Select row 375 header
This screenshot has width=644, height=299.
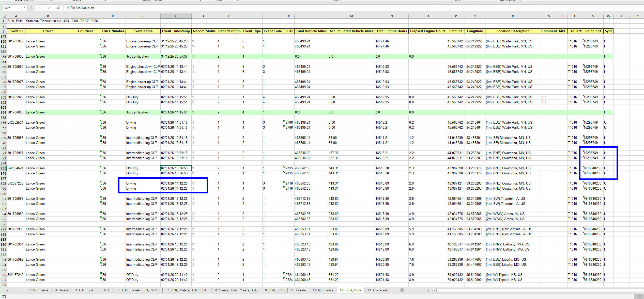pos(3,168)
